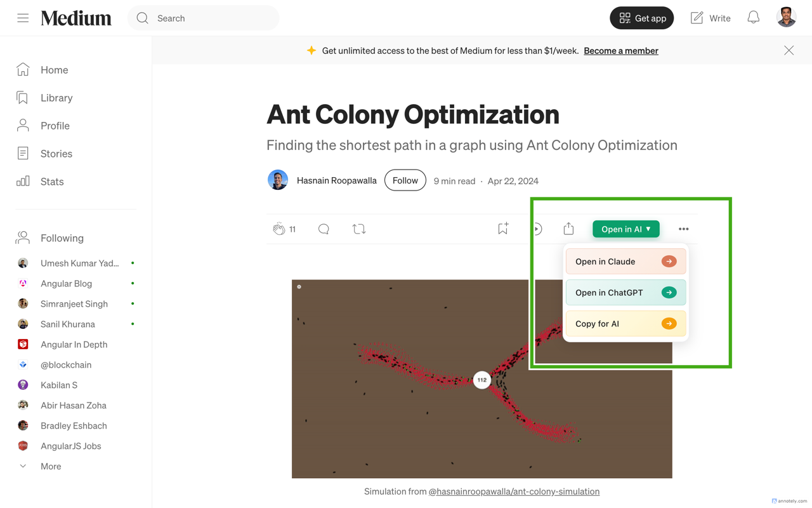This screenshot has height=508, width=812.
Task: Clap for the article
Action: tap(278, 229)
